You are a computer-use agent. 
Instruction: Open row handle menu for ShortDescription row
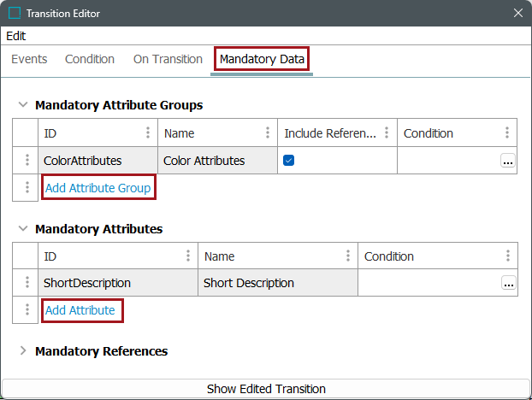(27, 282)
